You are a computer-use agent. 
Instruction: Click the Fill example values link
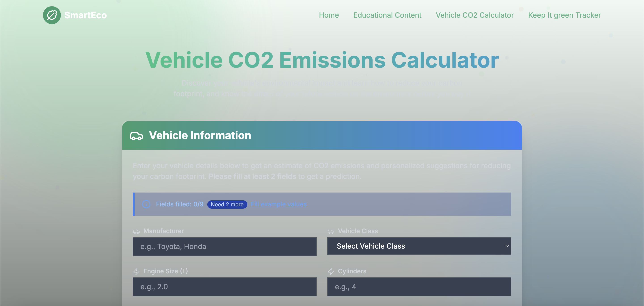(x=278, y=204)
